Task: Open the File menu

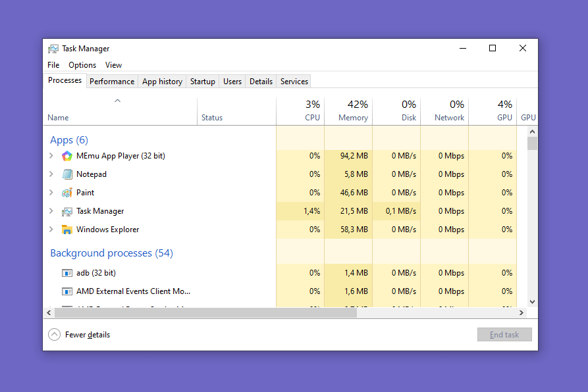Action: [53, 64]
